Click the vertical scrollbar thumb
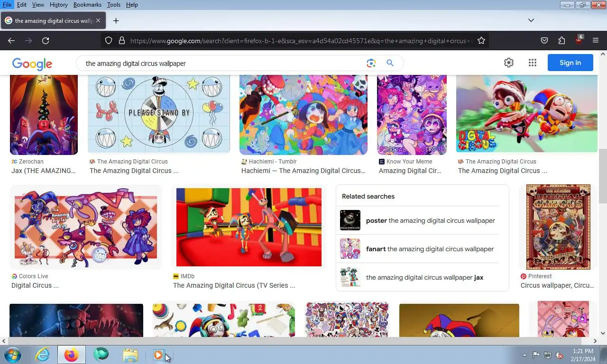This screenshot has height=364, width=607. pos(603,176)
